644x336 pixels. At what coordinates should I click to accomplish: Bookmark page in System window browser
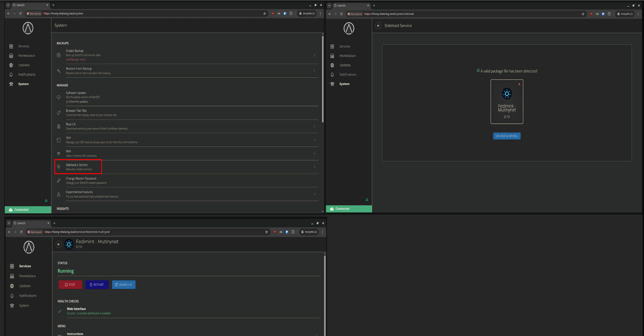click(264, 13)
